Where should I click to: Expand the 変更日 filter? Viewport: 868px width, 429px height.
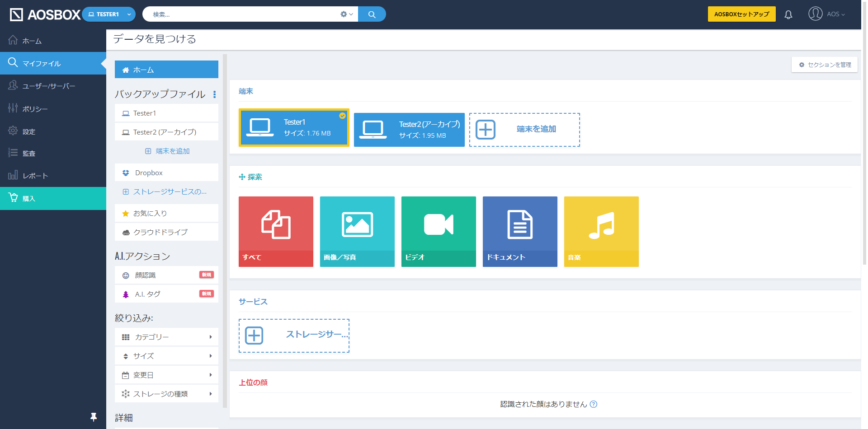coord(166,375)
